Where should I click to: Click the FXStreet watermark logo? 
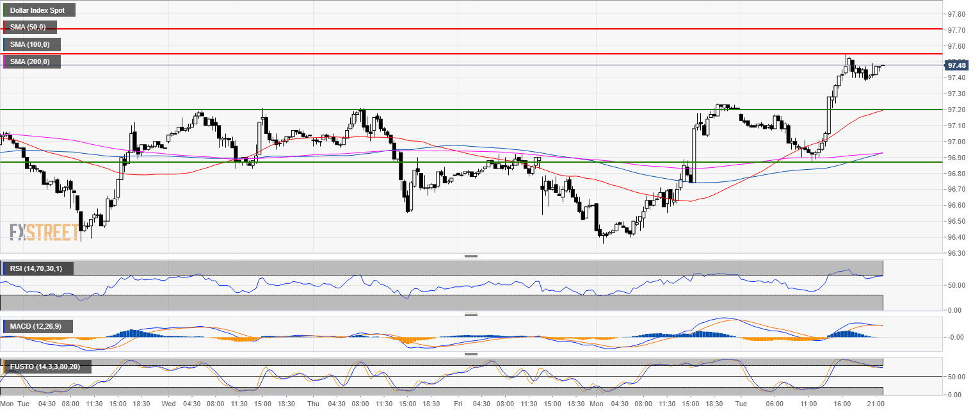point(44,231)
